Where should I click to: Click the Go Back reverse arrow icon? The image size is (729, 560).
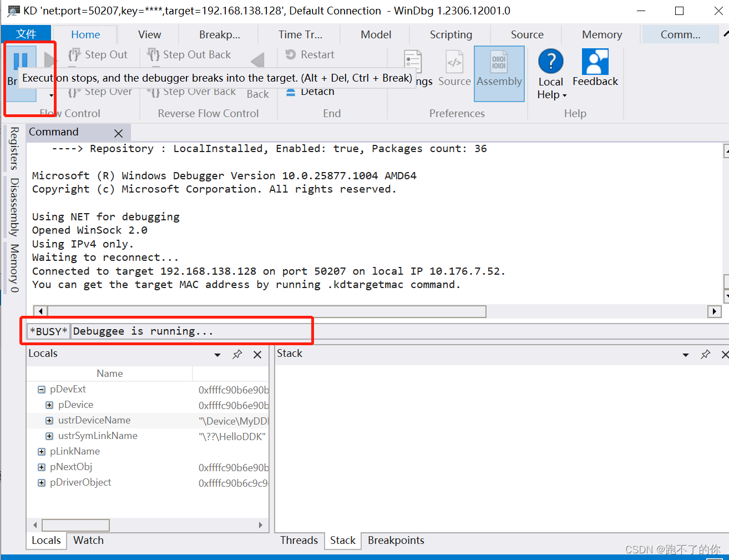coord(258,60)
